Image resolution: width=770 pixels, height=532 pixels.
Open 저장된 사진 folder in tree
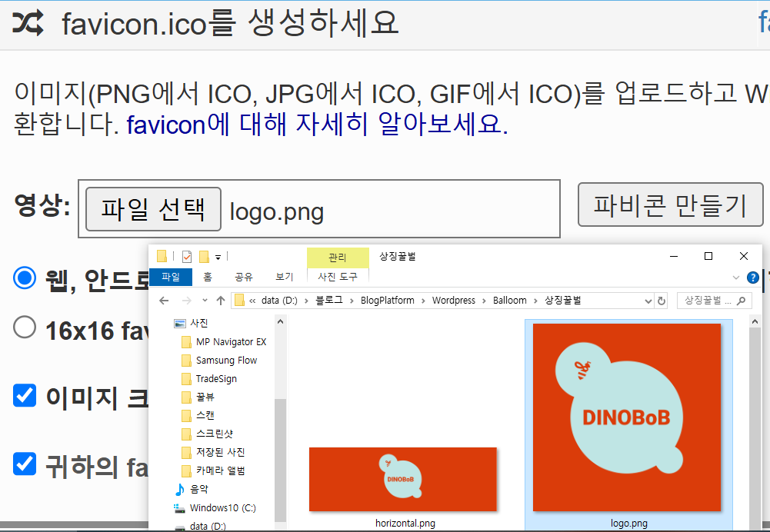(x=220, y=452)
